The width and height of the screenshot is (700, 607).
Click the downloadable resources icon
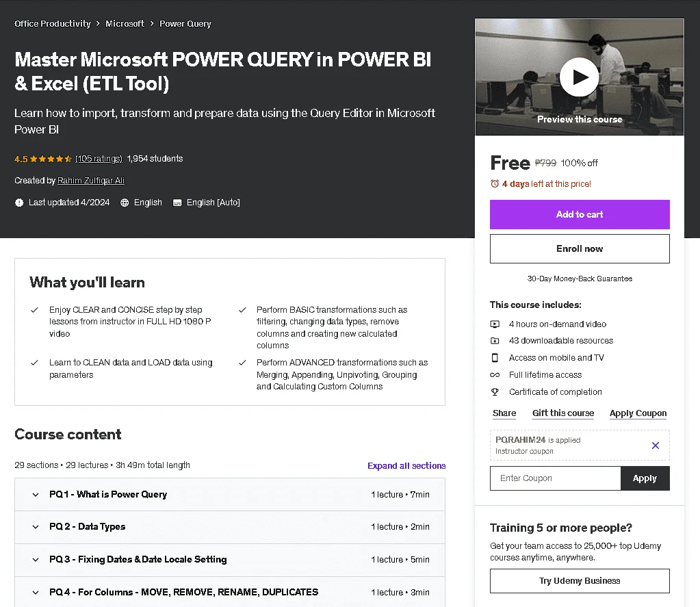(495, 341)
